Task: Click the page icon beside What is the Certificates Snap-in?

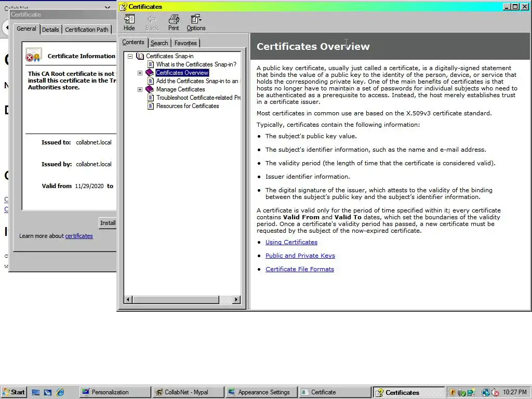Action: tap(151, 64)
